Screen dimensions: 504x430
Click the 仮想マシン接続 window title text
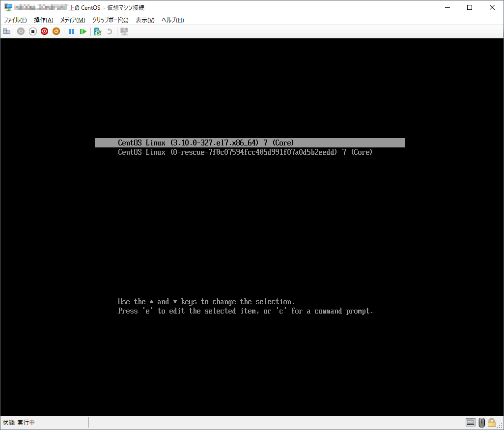click(126, 7)
